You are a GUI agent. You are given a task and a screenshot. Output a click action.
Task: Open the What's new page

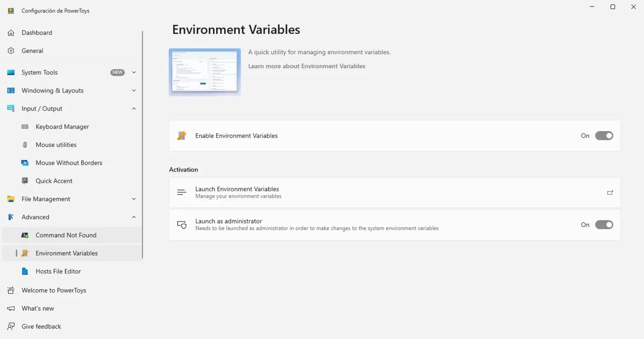click(71, 308)
